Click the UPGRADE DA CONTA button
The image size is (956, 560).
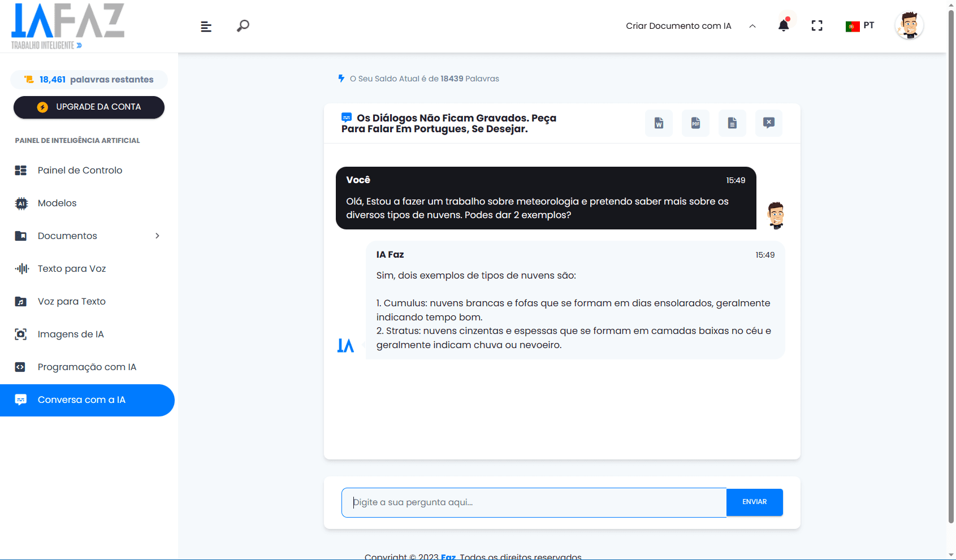[89, 107]
